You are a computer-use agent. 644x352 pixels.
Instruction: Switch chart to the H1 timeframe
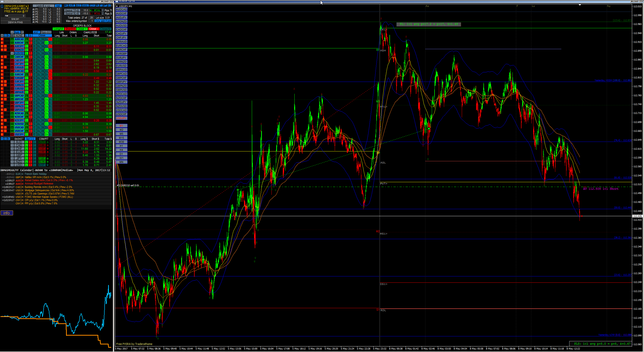(x=121, y=146)
